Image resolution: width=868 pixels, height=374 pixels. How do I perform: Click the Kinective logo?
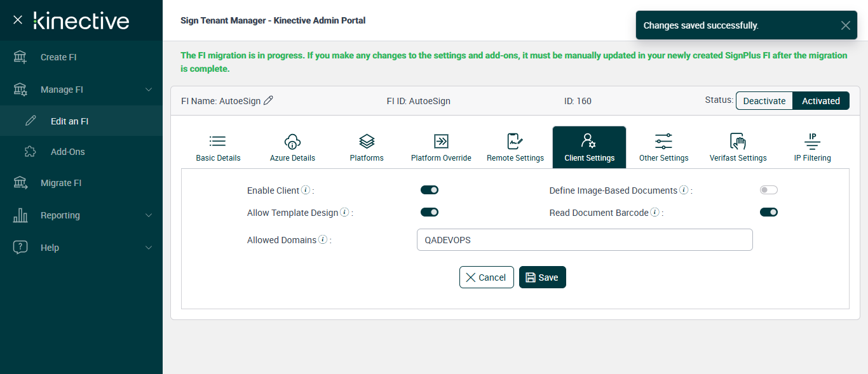click(x=81, y=20)
